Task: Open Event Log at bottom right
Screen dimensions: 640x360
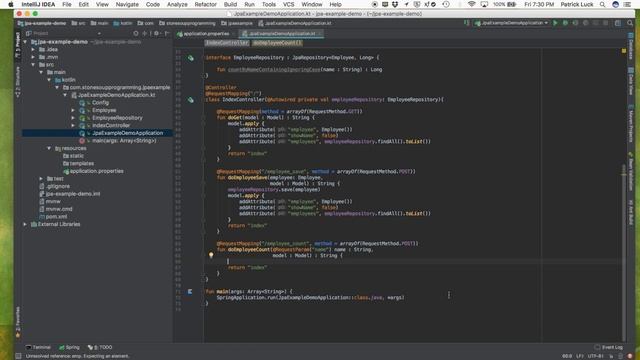Action: click(x=609, y=347)
